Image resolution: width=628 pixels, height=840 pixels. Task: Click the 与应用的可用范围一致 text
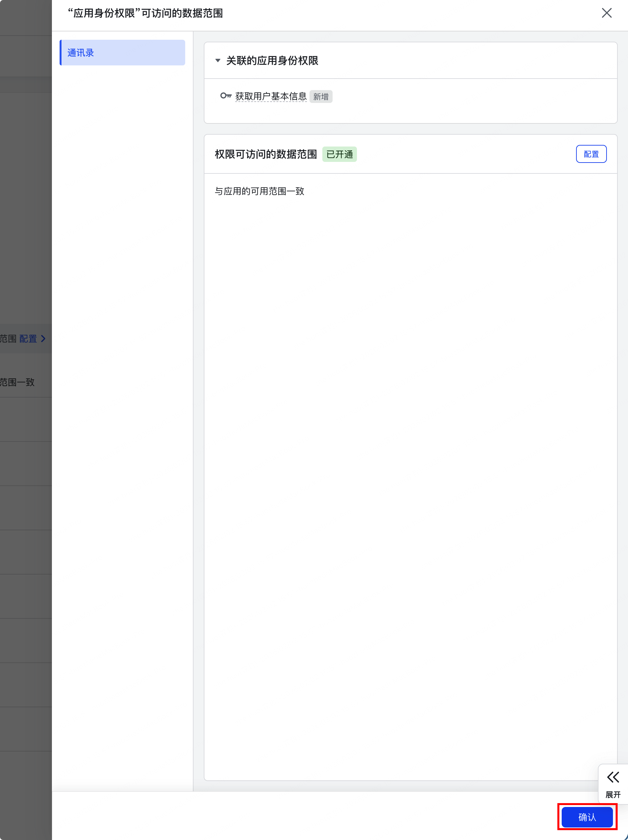(259, 191)
